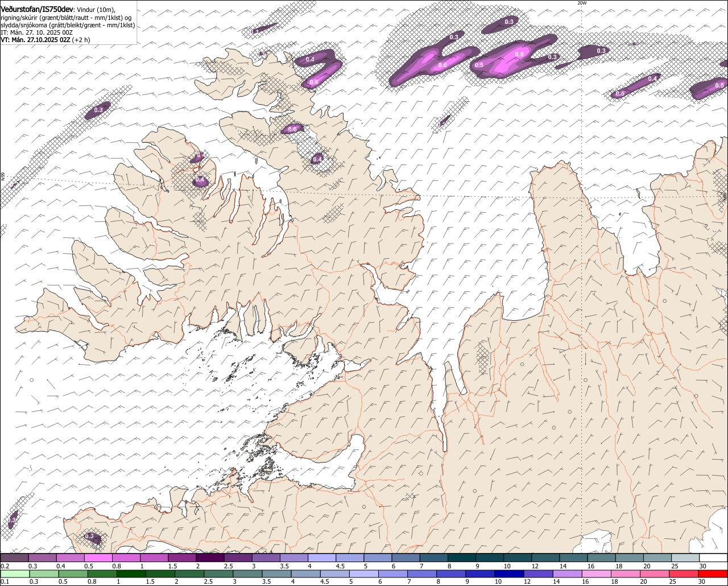Pick the white 30 swatch in the sleet legend
Viewport: 728px width, 586px height.
pos(714,558)
